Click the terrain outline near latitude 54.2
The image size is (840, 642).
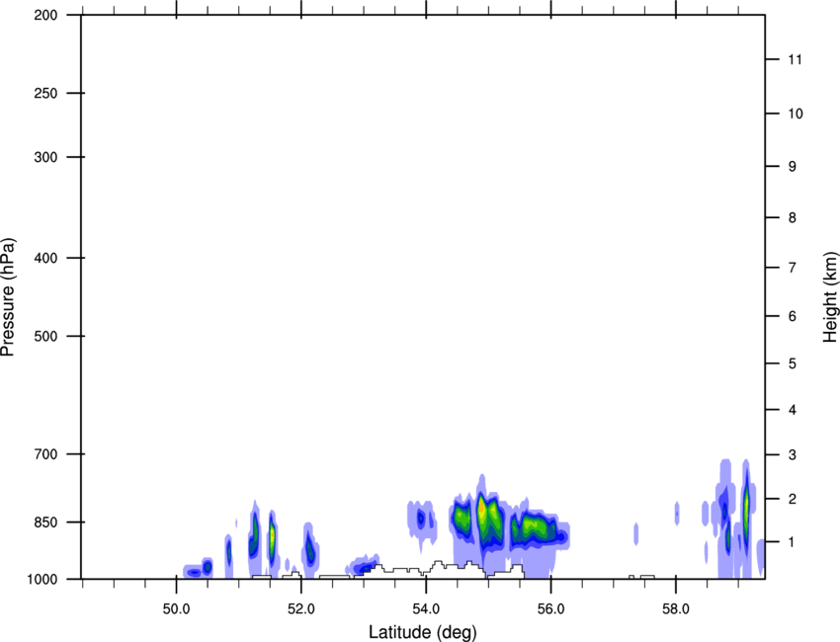click(438, 567)
